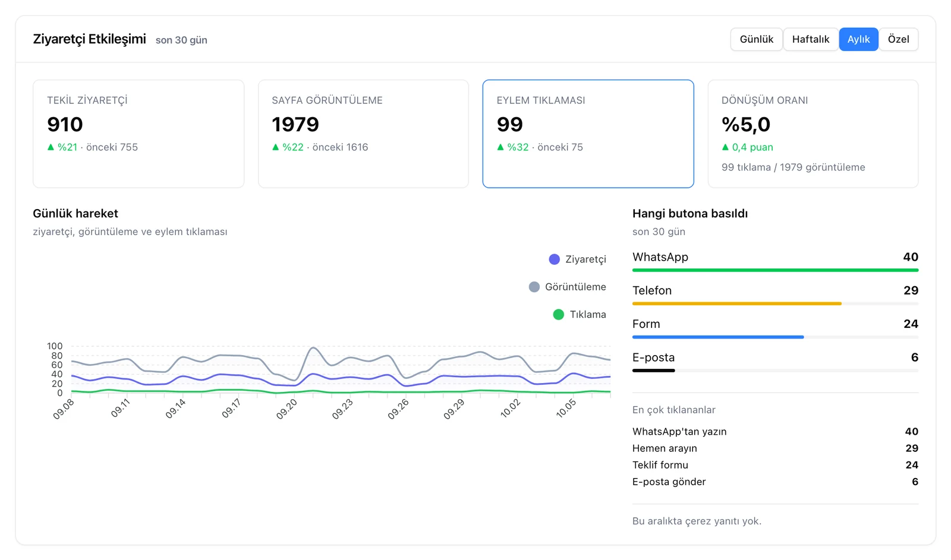
Task: Toggle the Ziyaretçi series label in legend
Action: 585,260
